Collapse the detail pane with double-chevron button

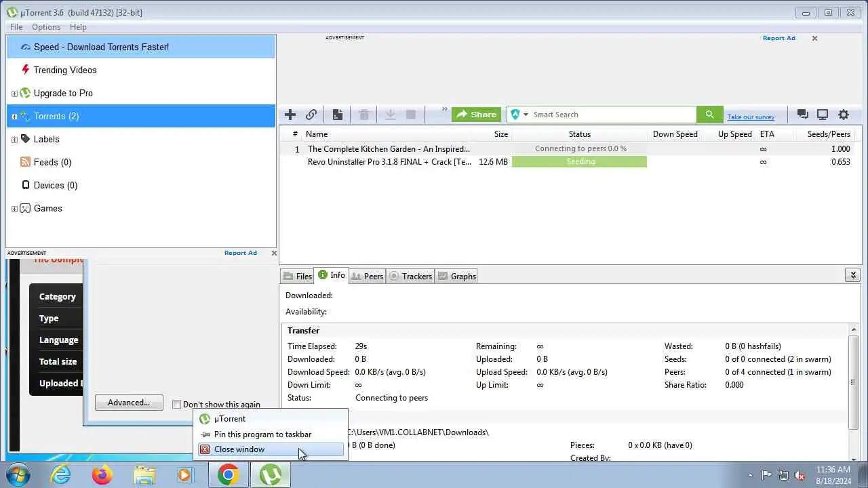point(853,274)
